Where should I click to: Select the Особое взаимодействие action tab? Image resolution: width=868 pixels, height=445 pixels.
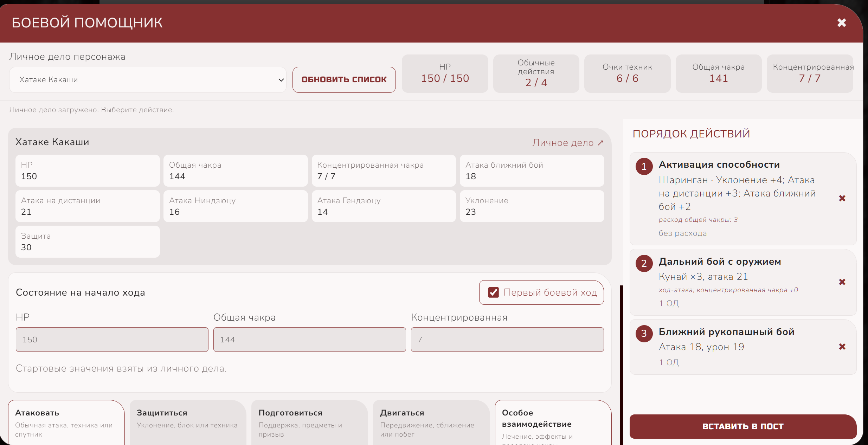553,423
